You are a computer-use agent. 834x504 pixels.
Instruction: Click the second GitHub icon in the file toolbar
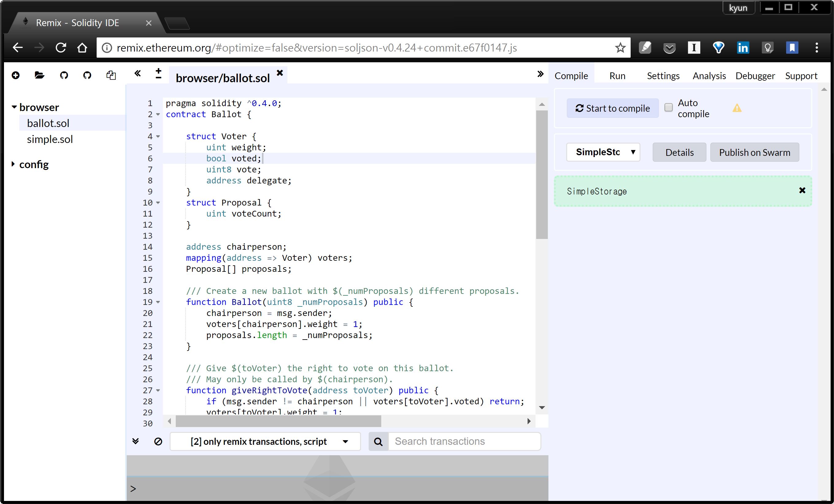(x=87, y=75)
